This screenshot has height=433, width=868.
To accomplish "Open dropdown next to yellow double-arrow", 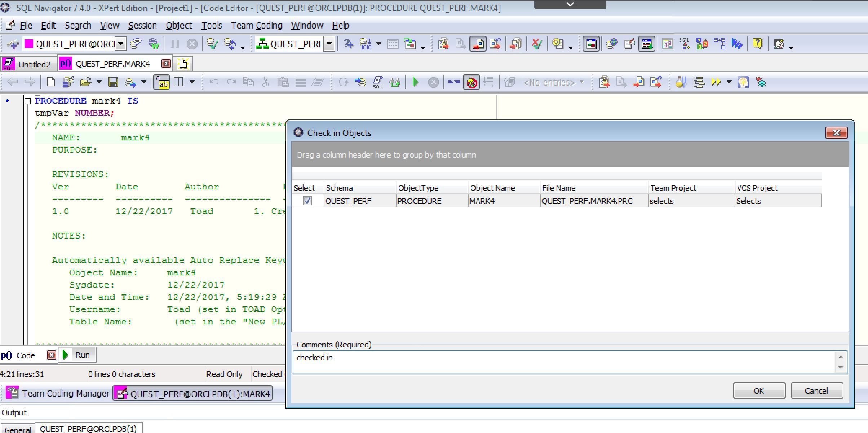I will [x=729, y=82].
